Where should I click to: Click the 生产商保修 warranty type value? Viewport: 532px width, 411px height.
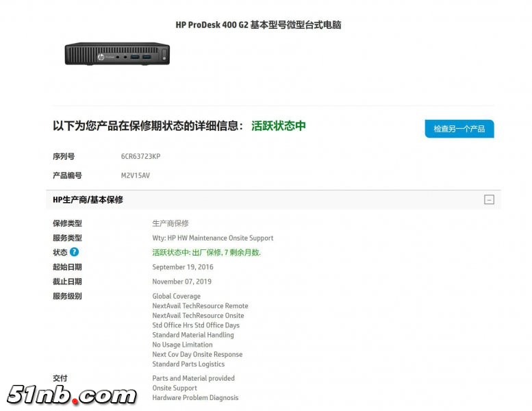[x=170, y=223]
